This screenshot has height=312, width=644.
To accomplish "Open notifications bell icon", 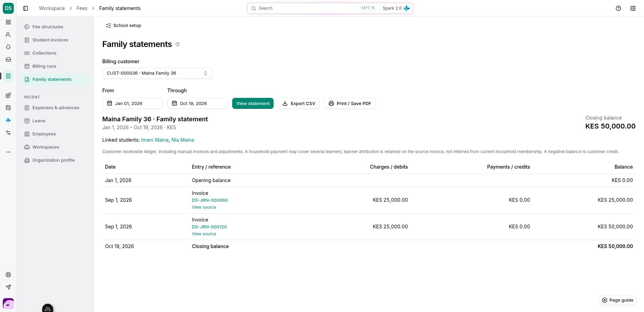I will coord(8,47).
